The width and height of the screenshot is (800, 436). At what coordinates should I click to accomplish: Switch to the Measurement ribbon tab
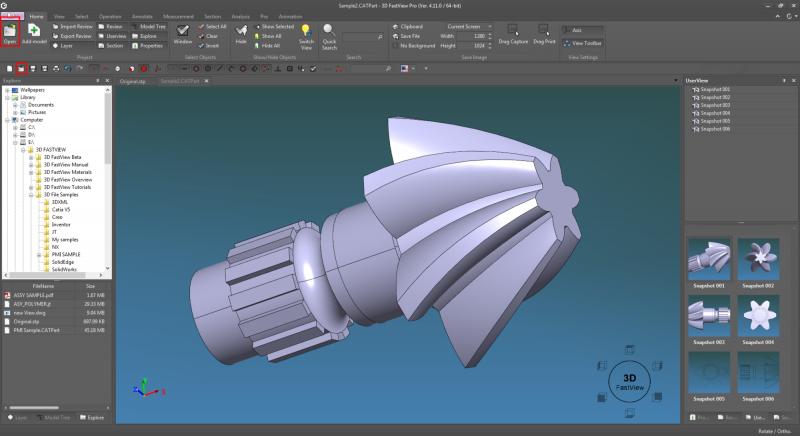pos(178,16)
